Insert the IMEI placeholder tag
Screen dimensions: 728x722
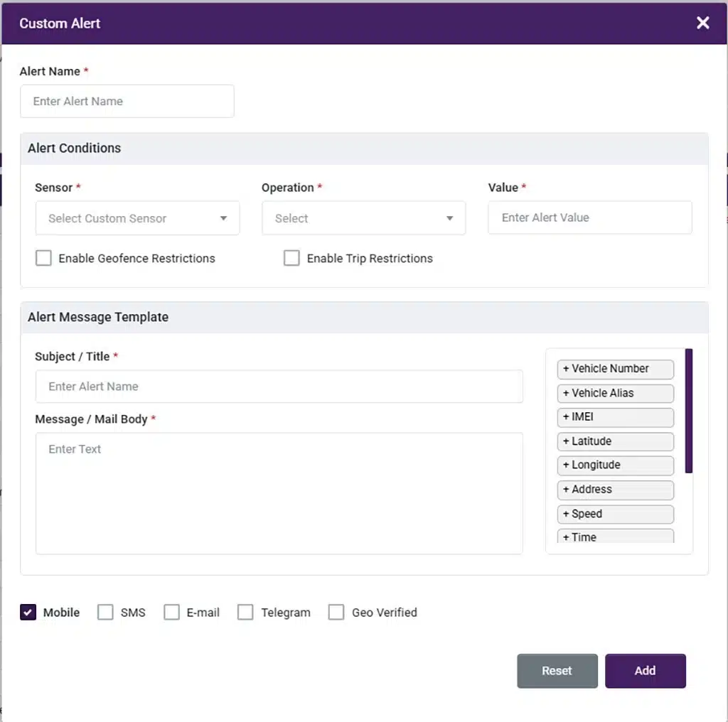[x=614, y=417]
